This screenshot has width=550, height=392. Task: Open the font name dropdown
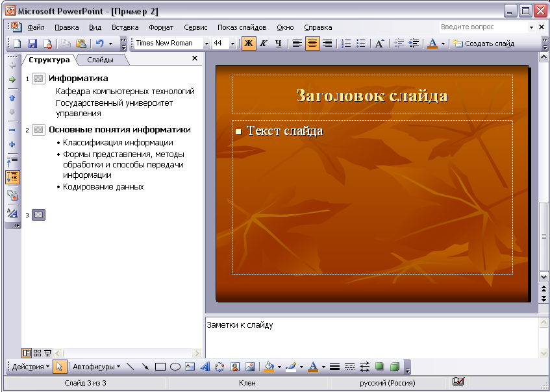[x=206, y=43]
